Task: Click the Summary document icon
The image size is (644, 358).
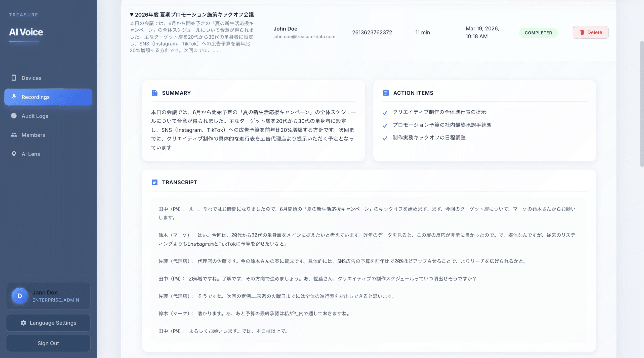Action: (155, 93)
